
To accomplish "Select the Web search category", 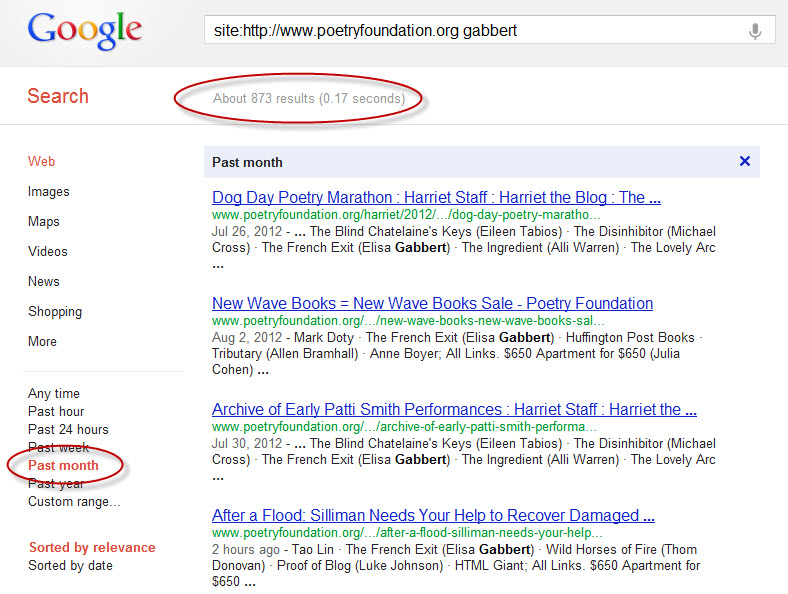I will click(41, 161).
